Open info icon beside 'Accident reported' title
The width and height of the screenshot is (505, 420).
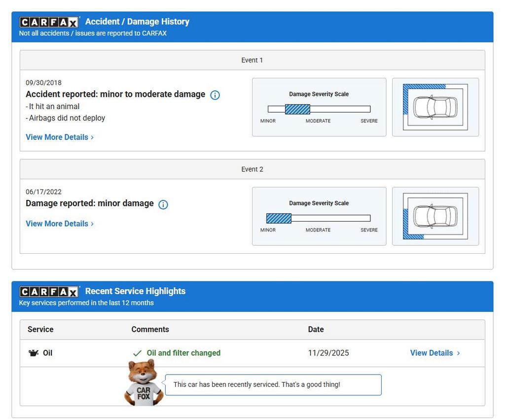[215, 95]
